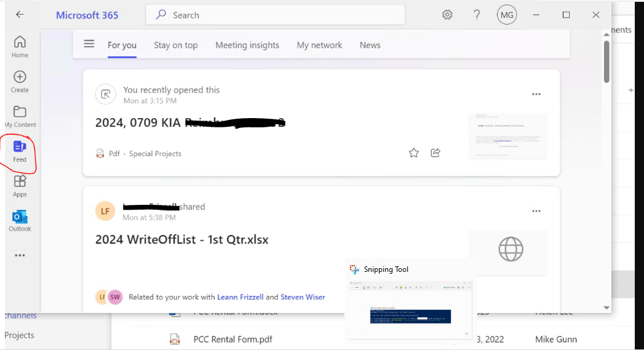Open the Create sidebar item
Viewport: 644px width, 350px height.
click(20, 82)
